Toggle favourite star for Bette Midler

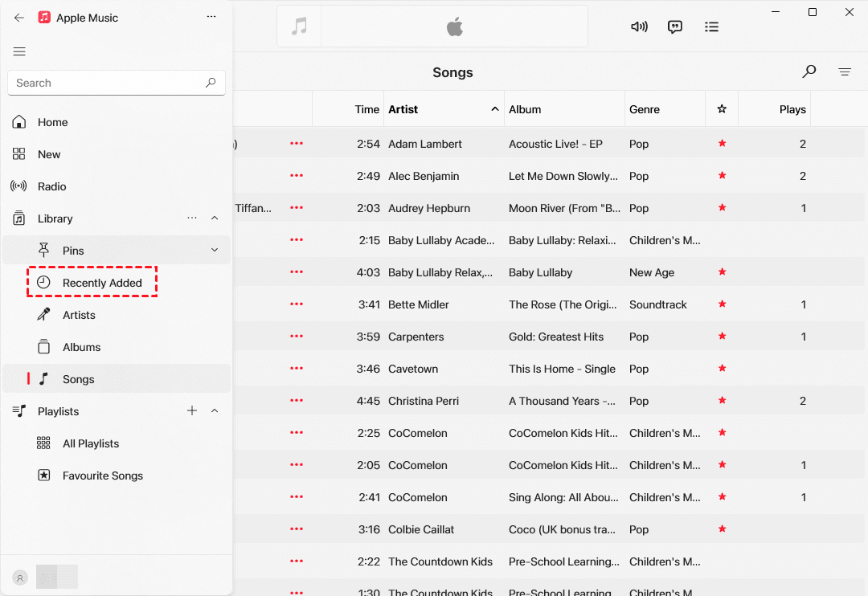tap(722, 304)
